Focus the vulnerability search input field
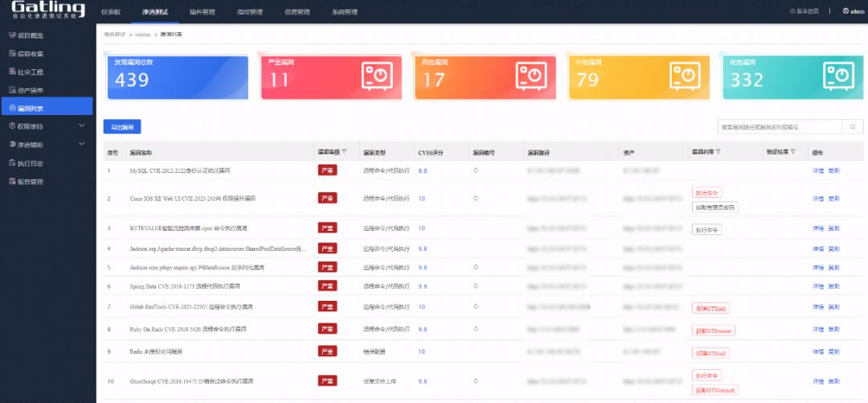The height and width of the screenshot is (403, 868). click(x=779, y=127)
